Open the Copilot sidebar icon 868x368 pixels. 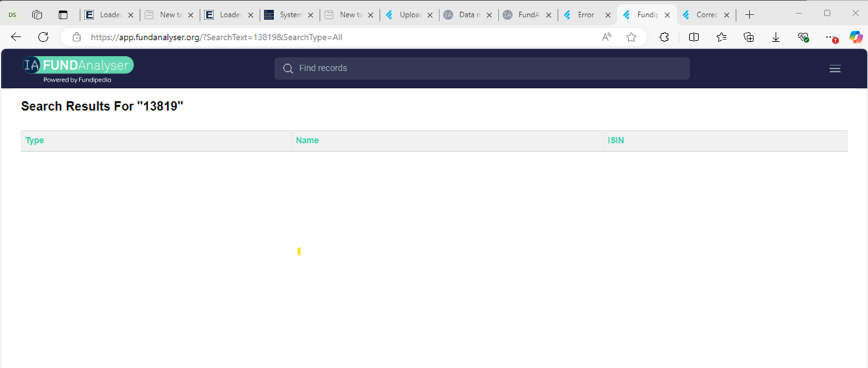coord(855,37)
